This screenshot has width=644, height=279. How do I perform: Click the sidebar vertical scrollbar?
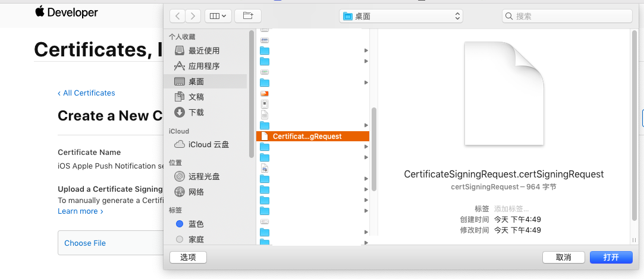pos(252,94)
